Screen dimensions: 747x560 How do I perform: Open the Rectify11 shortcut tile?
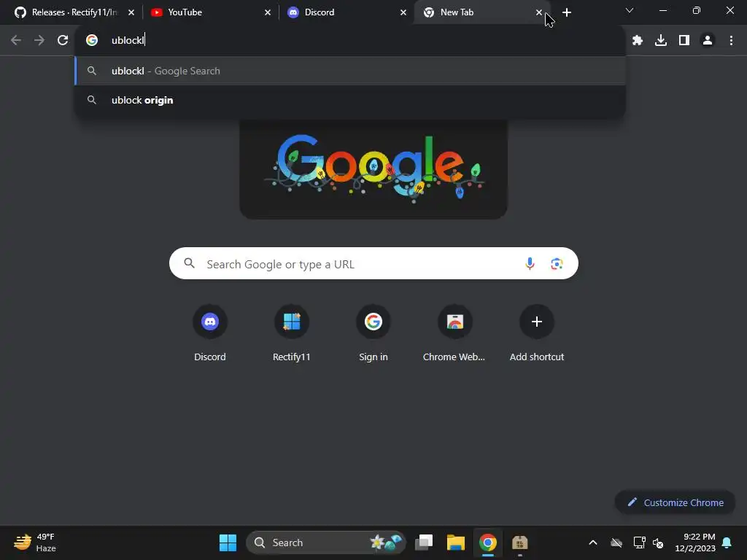point(292,333)
